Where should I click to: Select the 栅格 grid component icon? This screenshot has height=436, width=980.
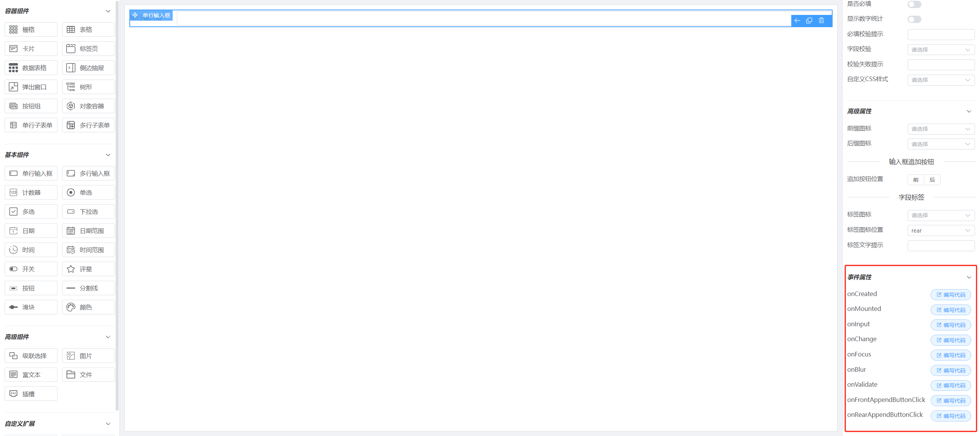[x=13, y=29]
